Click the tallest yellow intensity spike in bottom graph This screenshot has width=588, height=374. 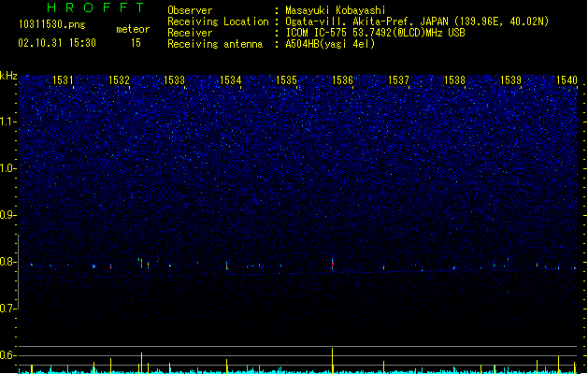click(332, 361)
